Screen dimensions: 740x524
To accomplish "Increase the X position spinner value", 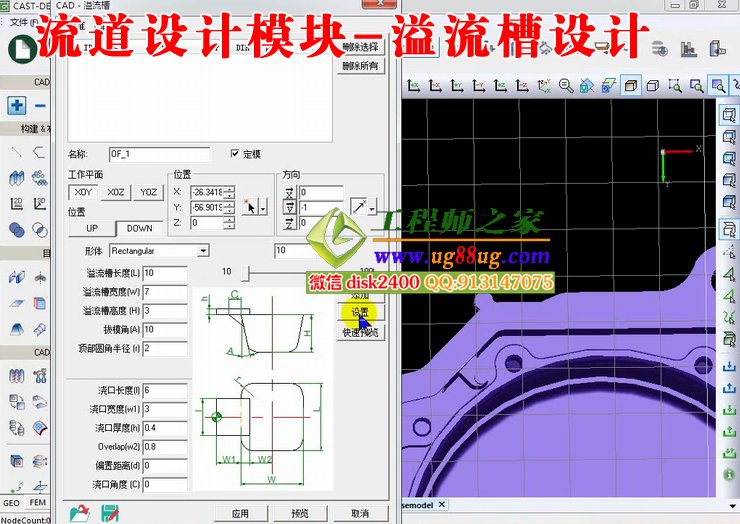I will tap(230, 188).
